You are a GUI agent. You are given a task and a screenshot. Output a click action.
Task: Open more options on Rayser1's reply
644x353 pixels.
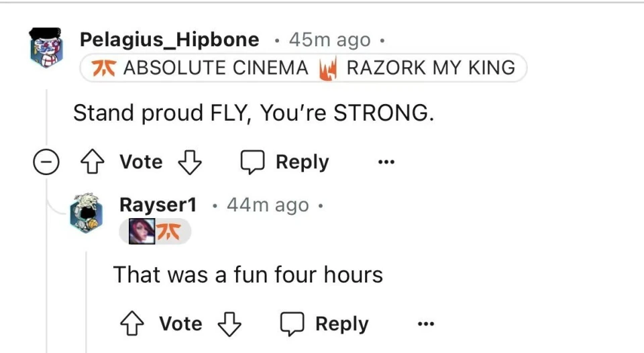coord(425,324)
